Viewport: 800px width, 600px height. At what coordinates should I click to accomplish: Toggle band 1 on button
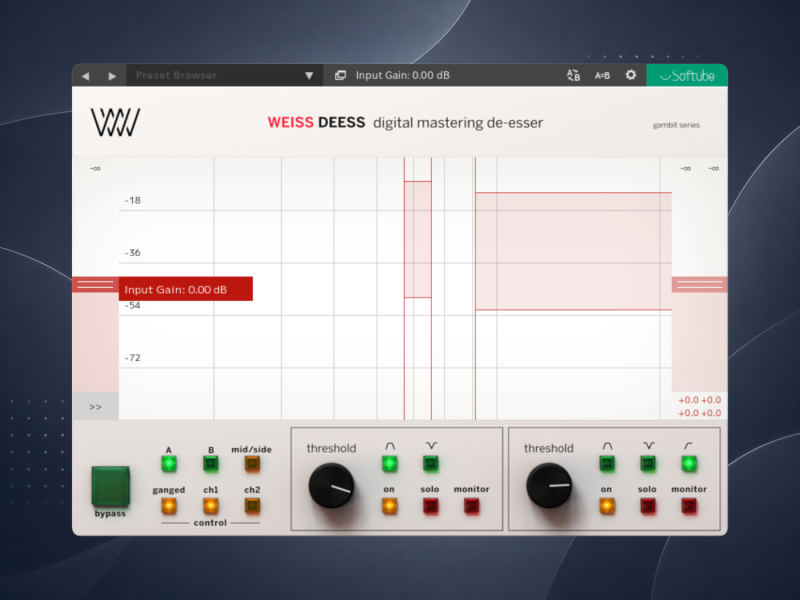[389, 506]
